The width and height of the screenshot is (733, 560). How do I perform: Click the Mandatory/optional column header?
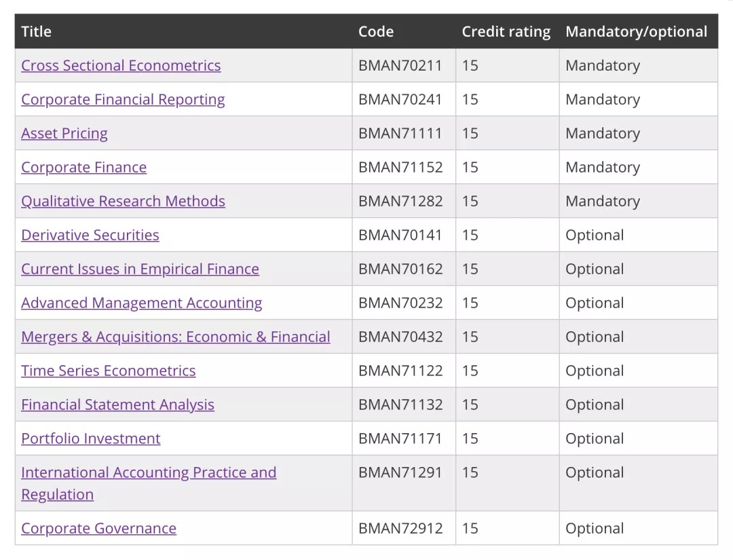tap(636, 32)
